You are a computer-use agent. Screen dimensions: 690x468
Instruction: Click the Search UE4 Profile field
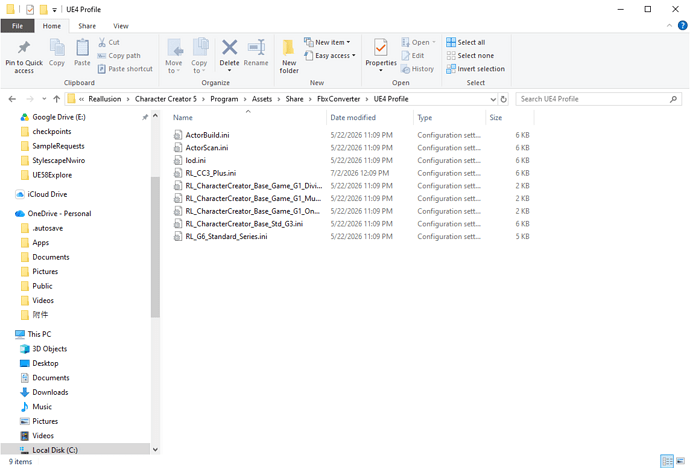click(598, 99)
